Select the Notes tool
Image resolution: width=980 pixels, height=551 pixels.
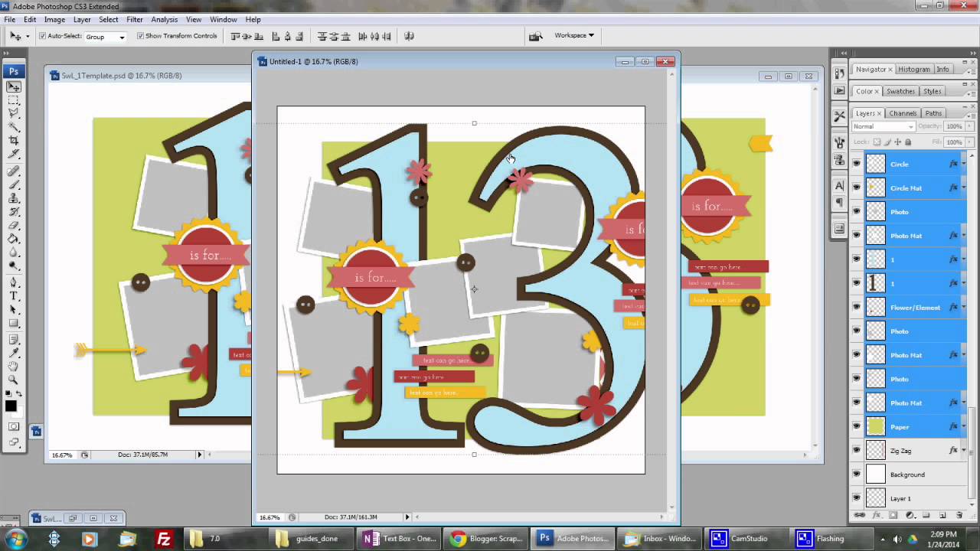(x=14, y=339)
